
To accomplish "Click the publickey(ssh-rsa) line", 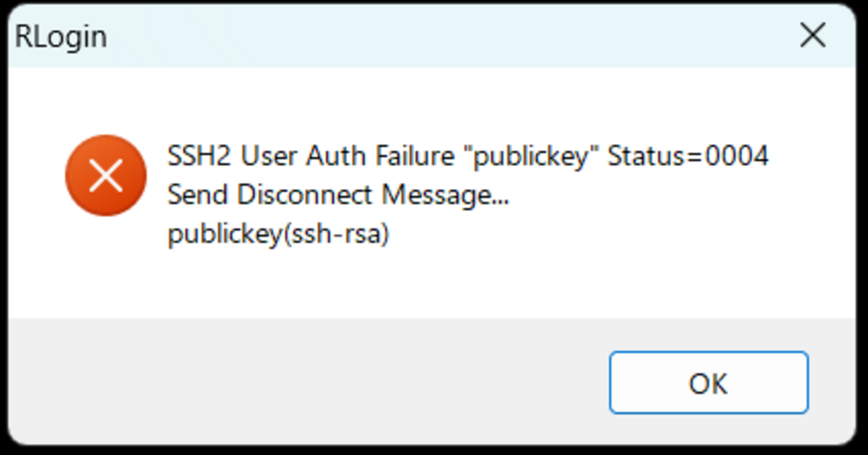I will click(278, 235).
